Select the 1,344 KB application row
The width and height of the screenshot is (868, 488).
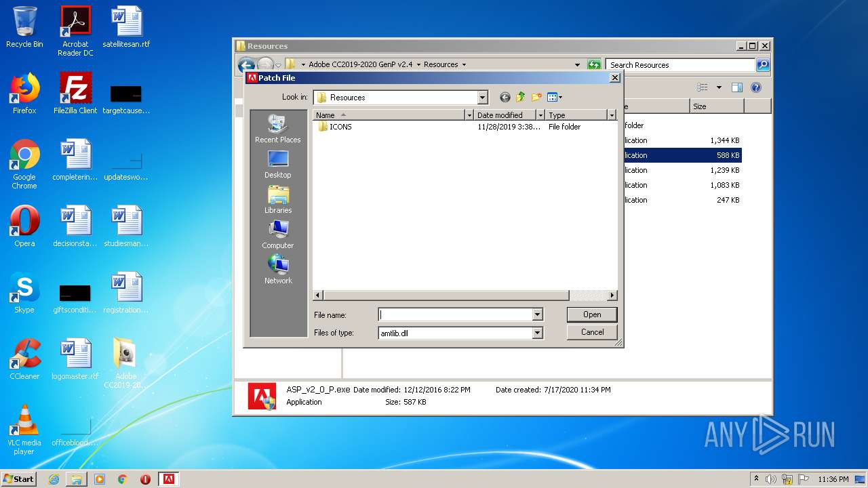click(682, 140)
